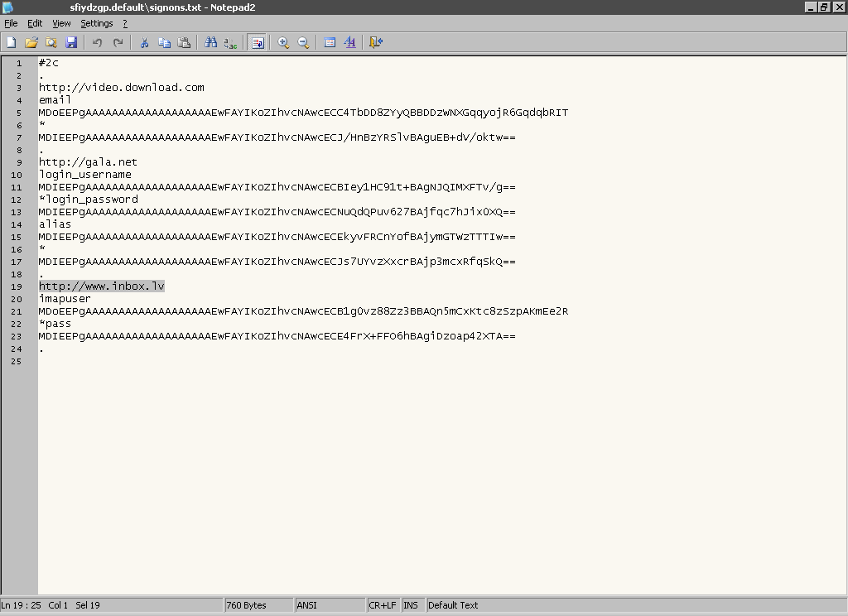Viewport: 848px width, 616px height.
Task: Open the Settings menu
Action: [96, 23]
